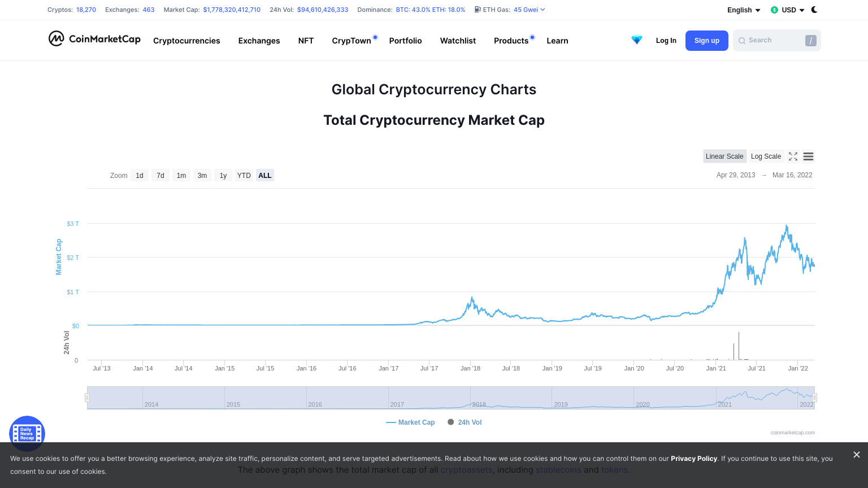
Task: Select the 1y zoom range
Action: coord(223,176)
